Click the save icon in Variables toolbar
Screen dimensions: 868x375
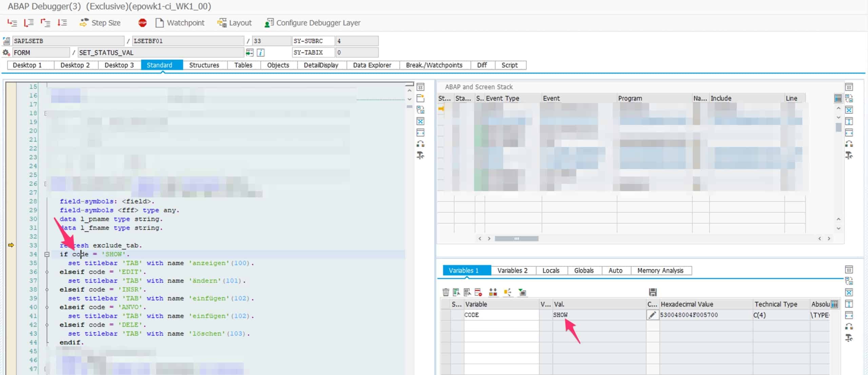tap(653, 292)
